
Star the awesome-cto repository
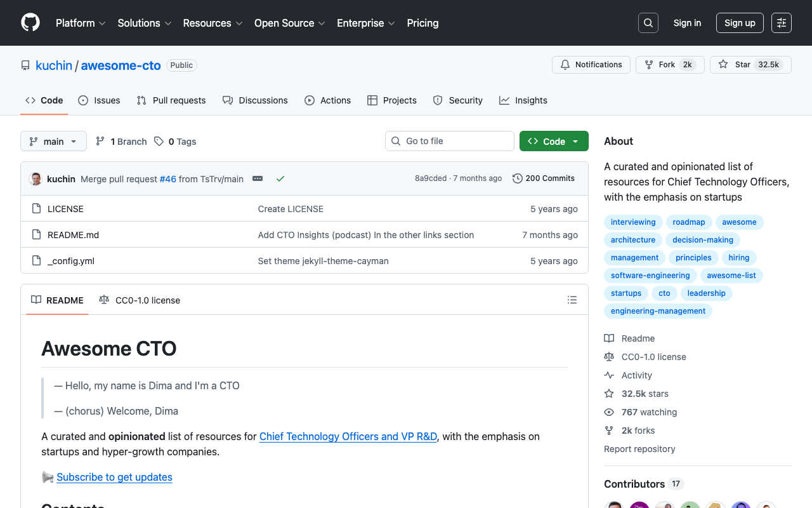pos(736,64)
